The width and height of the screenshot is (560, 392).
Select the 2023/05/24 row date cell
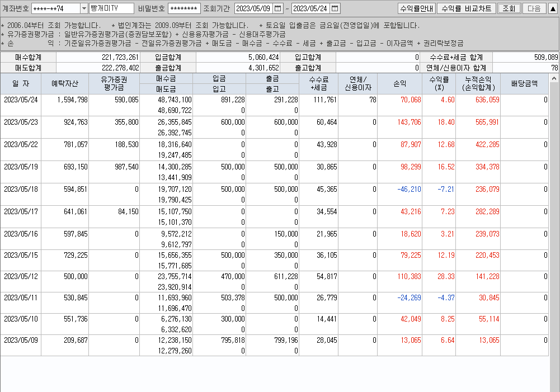(21, 100)
